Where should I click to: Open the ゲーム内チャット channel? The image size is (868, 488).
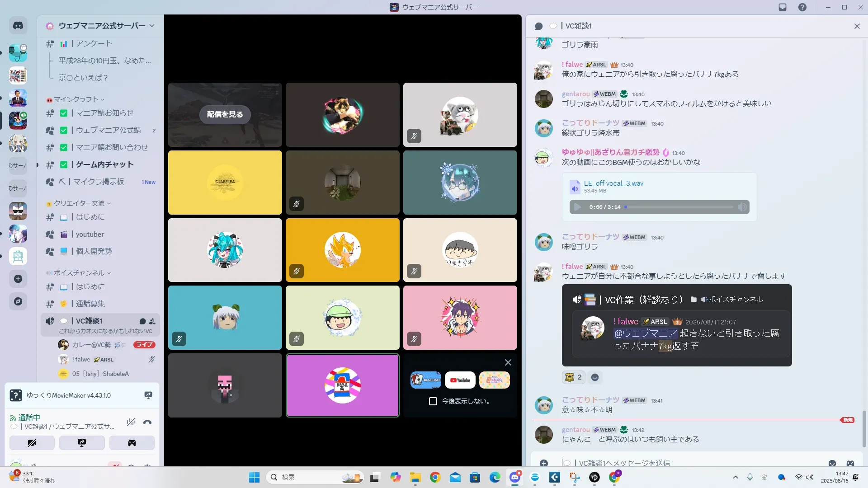(104, 164)
